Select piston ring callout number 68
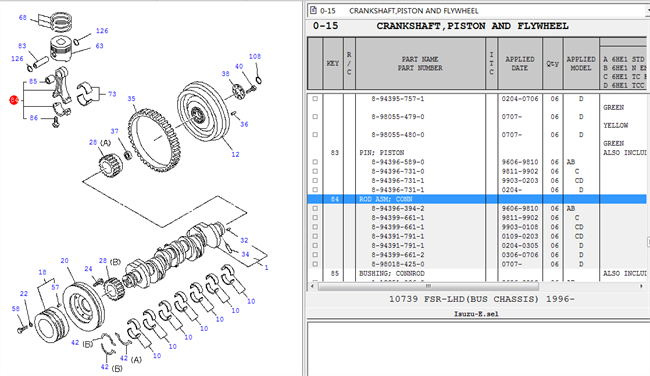This screenshot has height=376, width=650. [x=23, y=17]
